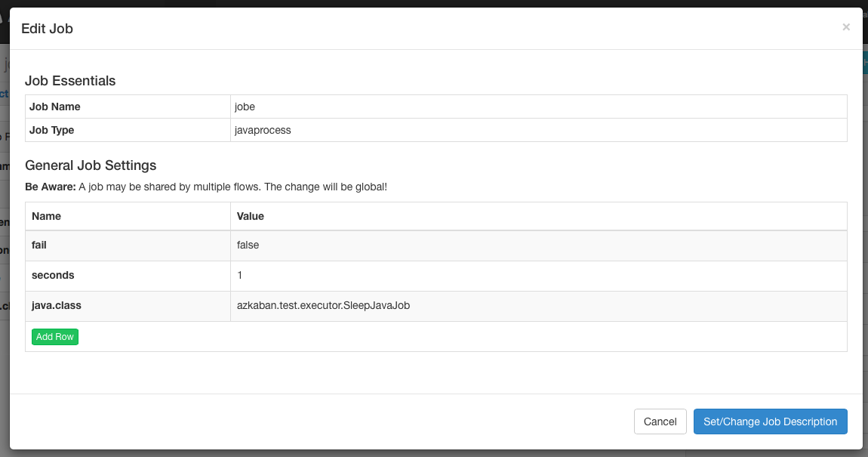Click the 'seconds' name cell
The width and height of the screenshot is (868, 457).
tap(127, 276)
